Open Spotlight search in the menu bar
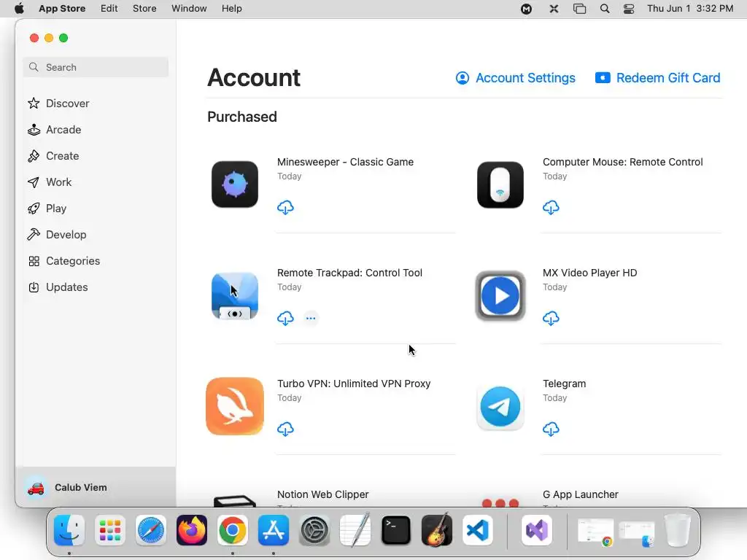This screenshot has height=560, width=747. tap(605, 9)
